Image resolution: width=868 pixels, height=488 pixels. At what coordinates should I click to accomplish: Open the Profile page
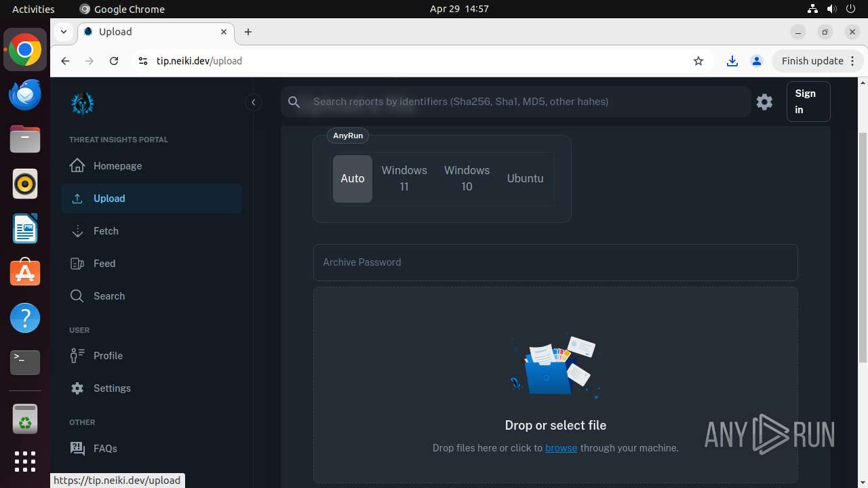151,356
